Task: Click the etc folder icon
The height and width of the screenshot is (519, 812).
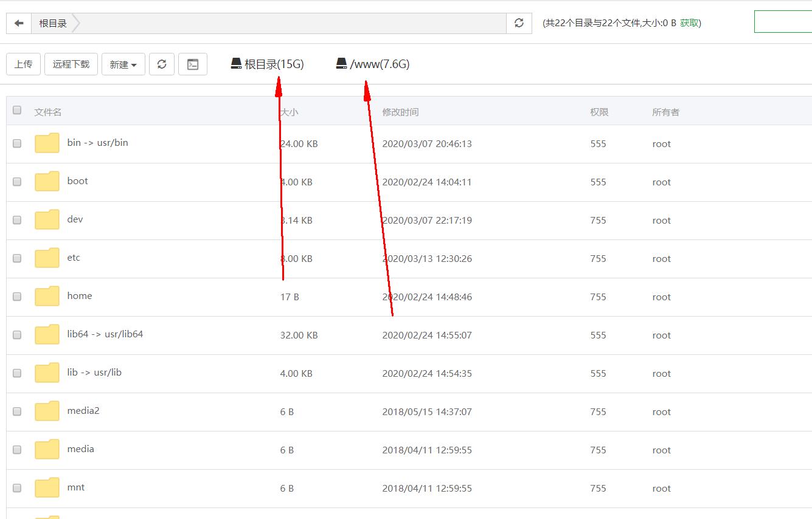Action: point(47,258)
